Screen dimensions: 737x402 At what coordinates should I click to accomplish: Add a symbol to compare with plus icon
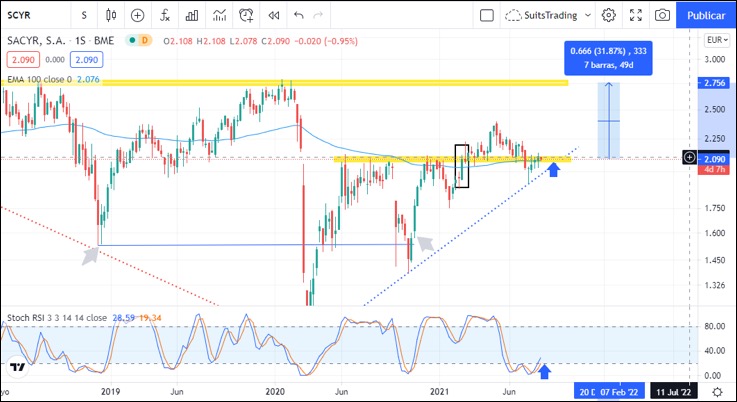(x=137, y=15)
